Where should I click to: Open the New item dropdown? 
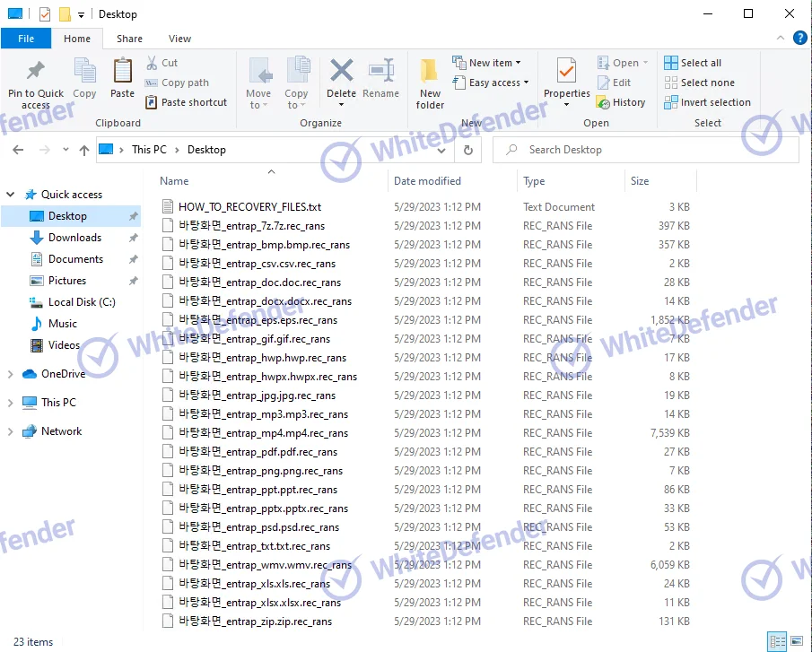[x=489, y=63]
